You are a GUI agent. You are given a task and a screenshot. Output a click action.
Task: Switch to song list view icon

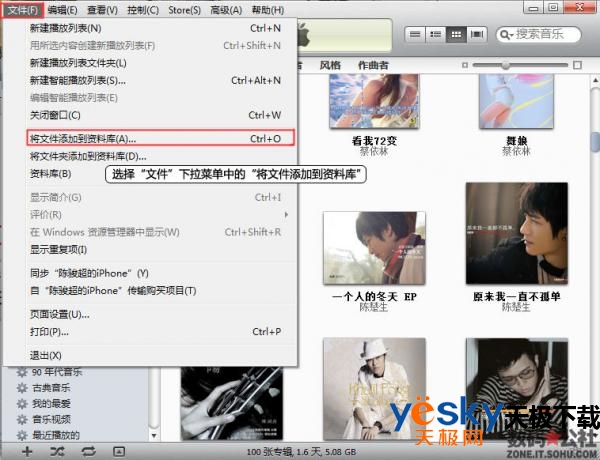click(x=415, y=34)
